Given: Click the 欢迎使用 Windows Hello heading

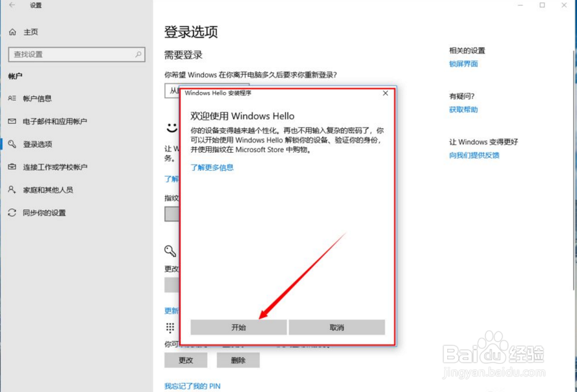Looking at the screenshot, I should tap(242, 116).
